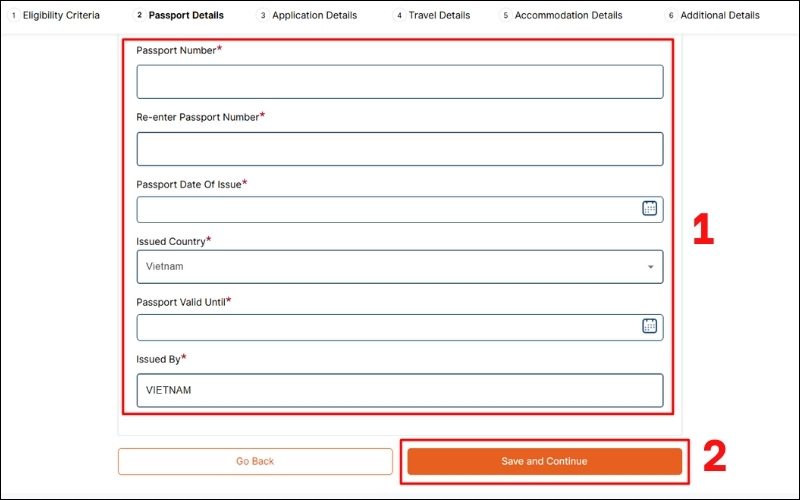Click the Passport Date Of Issue field

[x=385, y=209]
